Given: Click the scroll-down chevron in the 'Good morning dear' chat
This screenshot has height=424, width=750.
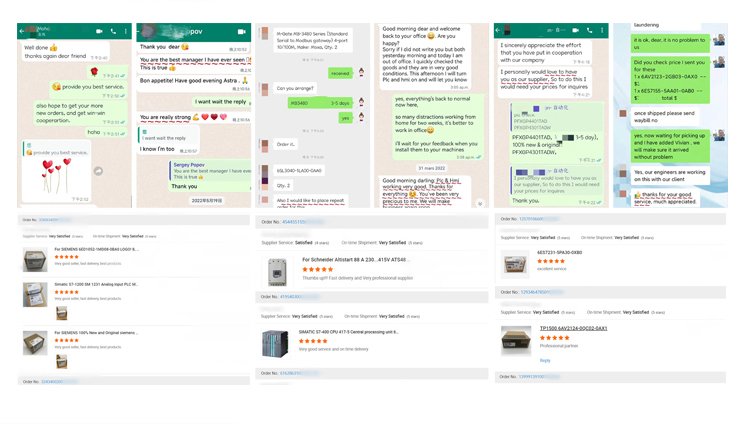Looking at the screenshot, I should (480, 203).
